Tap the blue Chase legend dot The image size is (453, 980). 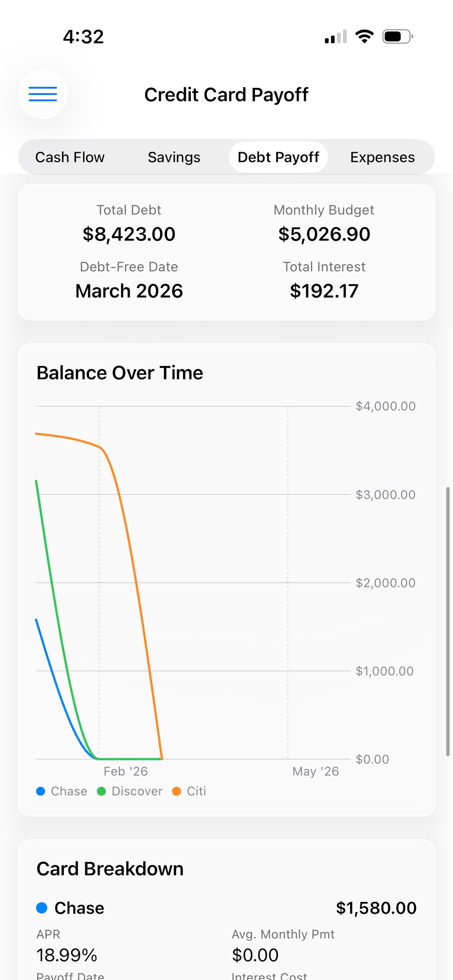pyautogui.click(x=41, y=791)
